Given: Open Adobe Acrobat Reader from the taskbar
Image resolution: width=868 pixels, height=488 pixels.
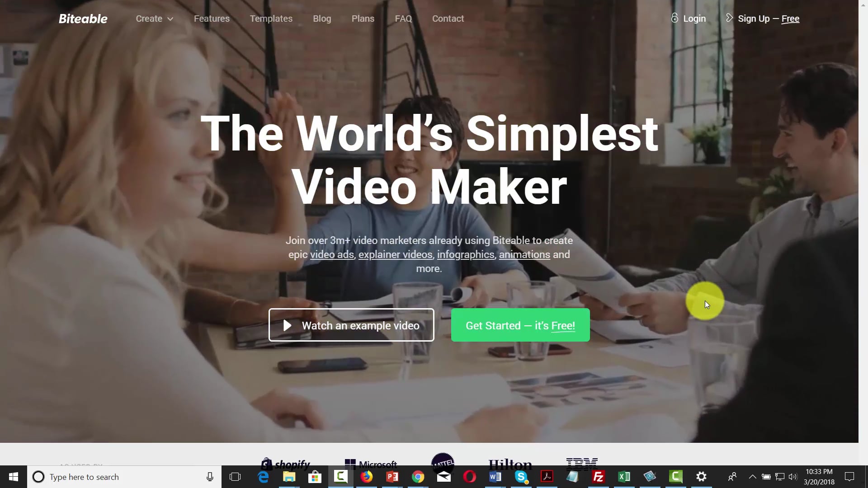Looking at the screenshot, I should [x=546, y=477].
